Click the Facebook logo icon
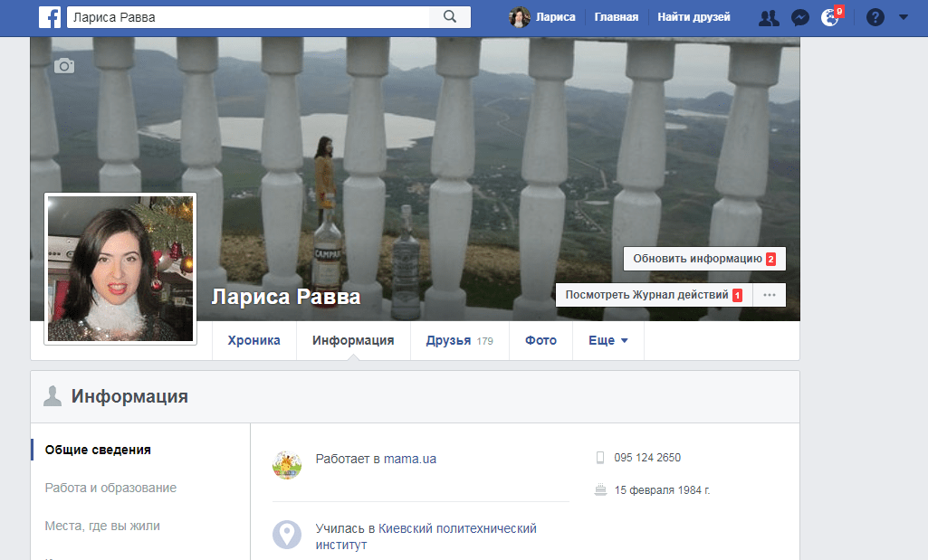The image size is (928, 560). (x=51, y=17)
